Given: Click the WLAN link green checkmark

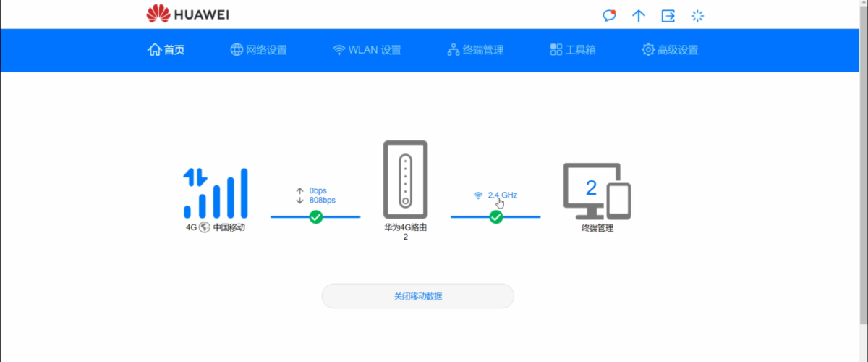Looking at the screenshot, I should coord(496,216).
